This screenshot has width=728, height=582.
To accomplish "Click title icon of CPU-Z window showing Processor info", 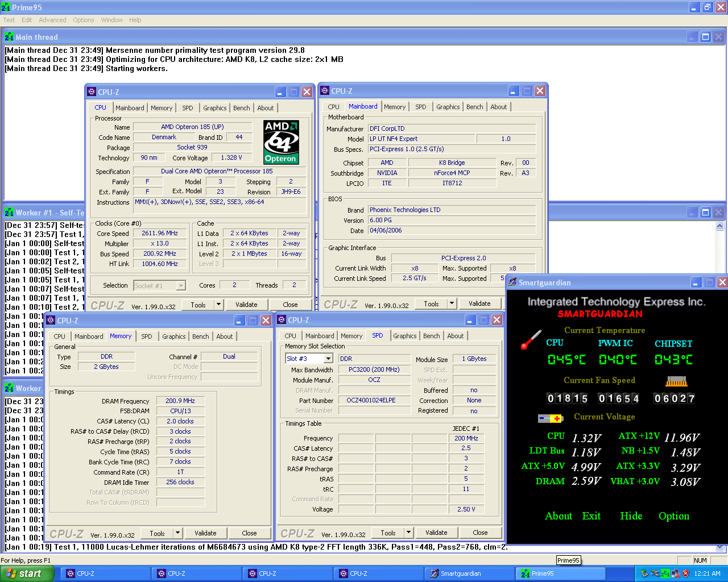I will pyautogui.click(x=92, y=92).
